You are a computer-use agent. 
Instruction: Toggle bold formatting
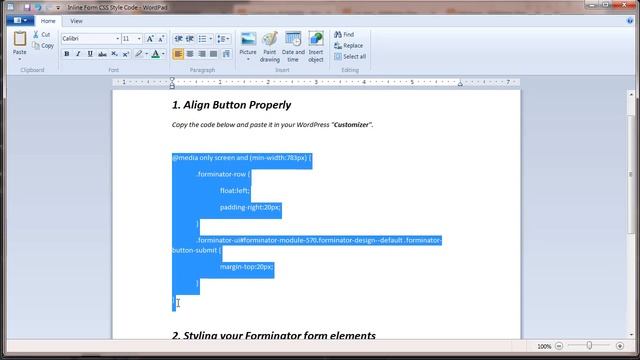click(67, 54)
